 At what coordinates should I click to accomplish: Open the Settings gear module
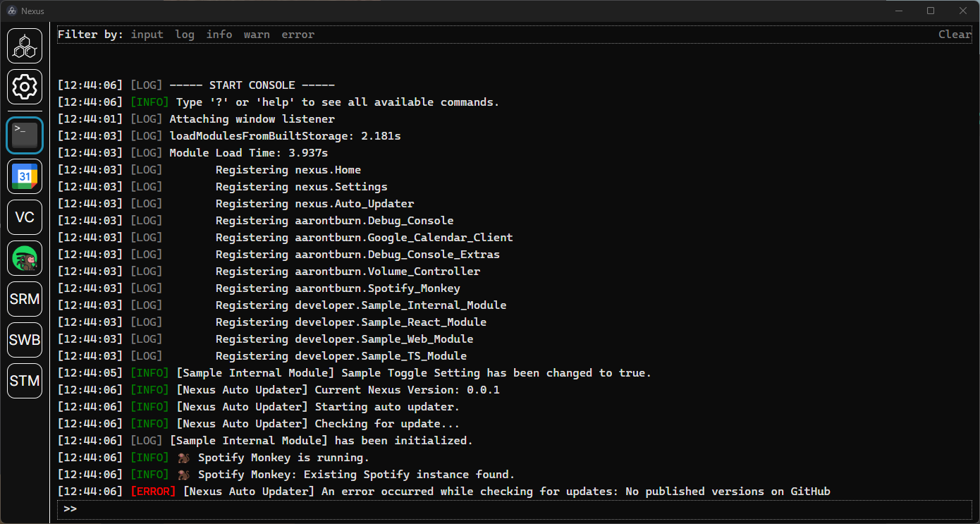click(25, 87)
